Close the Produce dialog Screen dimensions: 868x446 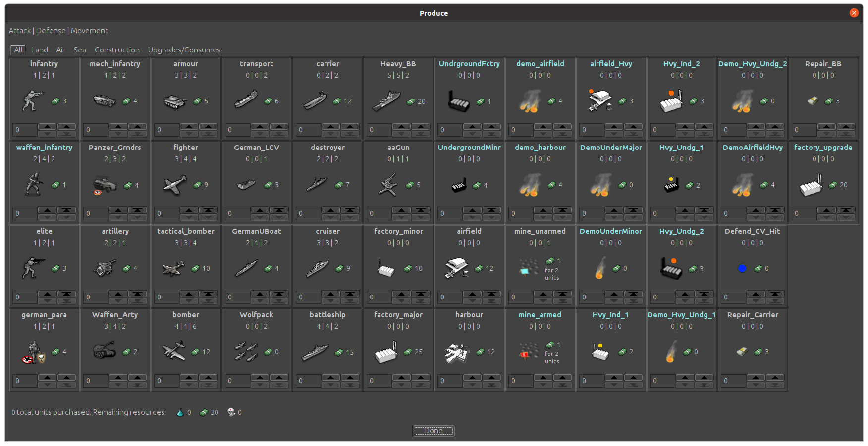(x=854, y=13)
